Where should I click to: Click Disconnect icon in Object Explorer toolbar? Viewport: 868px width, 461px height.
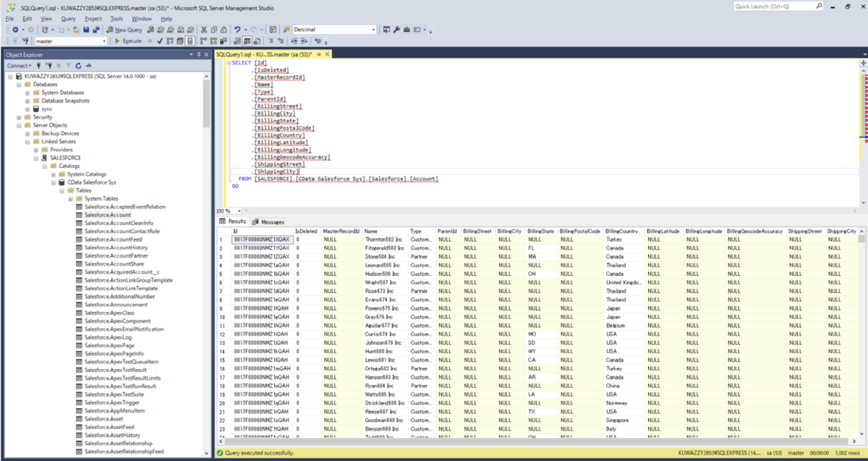coord(47,65)
